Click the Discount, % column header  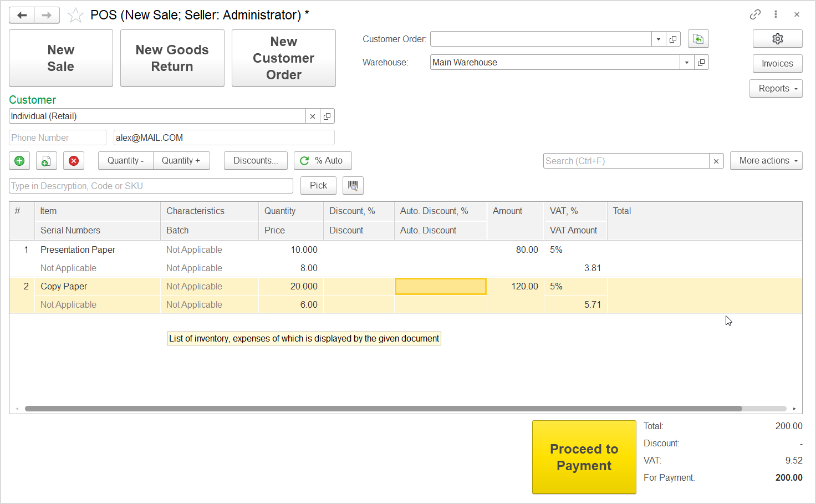pos(359,211)
